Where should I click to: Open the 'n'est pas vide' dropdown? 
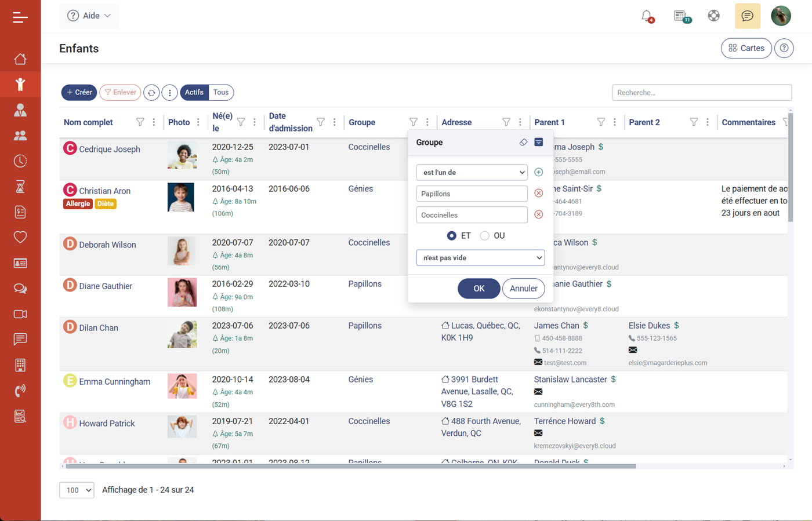pyautogui.click(x=480, y=257)
